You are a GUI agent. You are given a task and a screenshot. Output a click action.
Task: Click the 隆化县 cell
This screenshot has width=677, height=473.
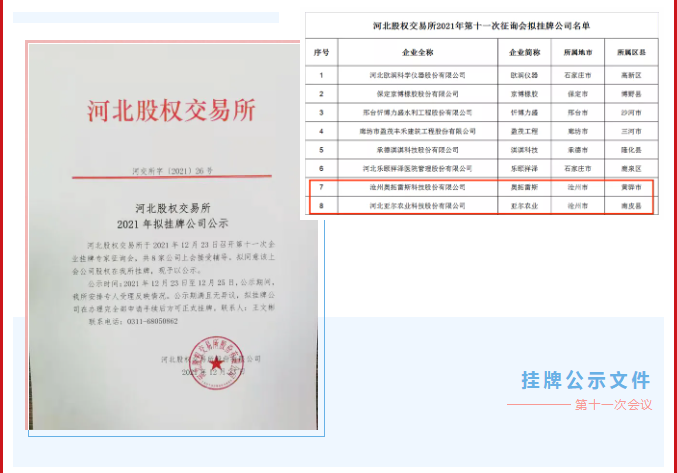[x=631, y=150]
